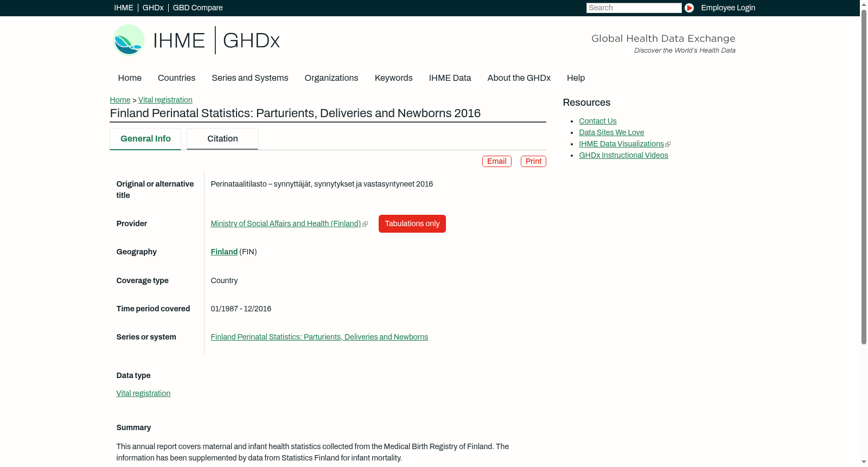Open About the GHDx menu item
868x467 pixels.
[x=519, y=78]
